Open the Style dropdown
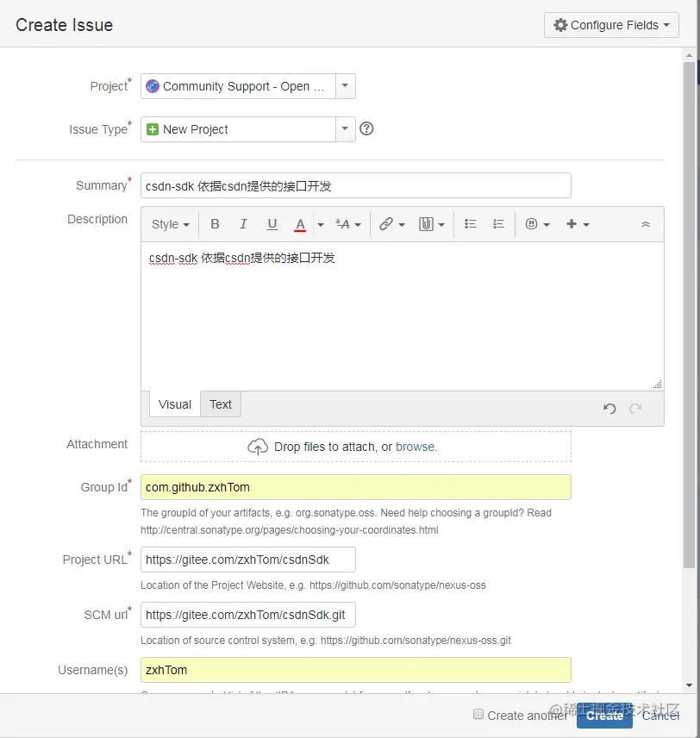This screenshot has width=700, height=738. click(170, 224)
